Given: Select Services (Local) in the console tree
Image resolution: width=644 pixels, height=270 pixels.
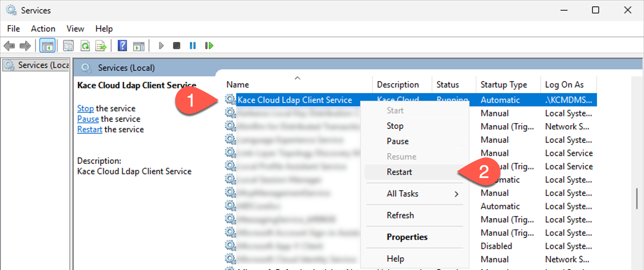Looking at the screenshot, I should pos(36,65).
